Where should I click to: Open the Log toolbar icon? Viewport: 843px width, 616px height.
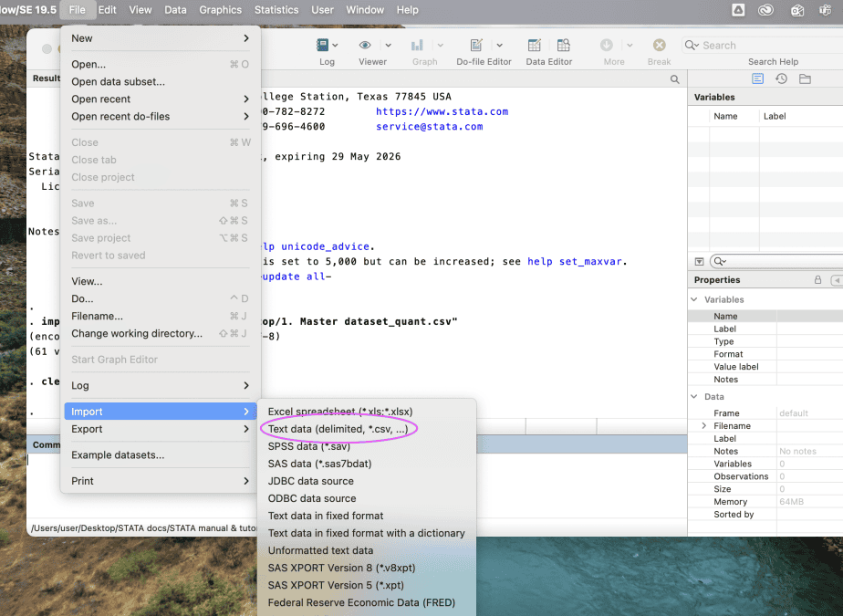[323, 46]
